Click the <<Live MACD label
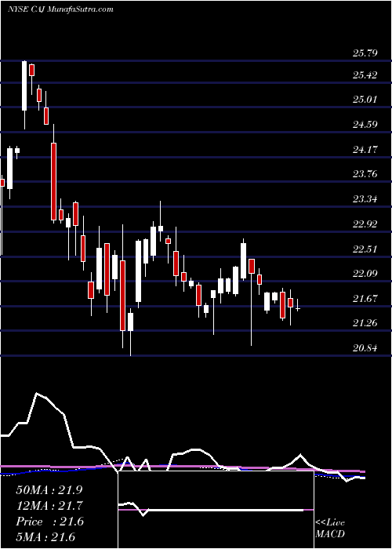Image resolution: width=392 pixels, height=549 pixels. [330, 528]
